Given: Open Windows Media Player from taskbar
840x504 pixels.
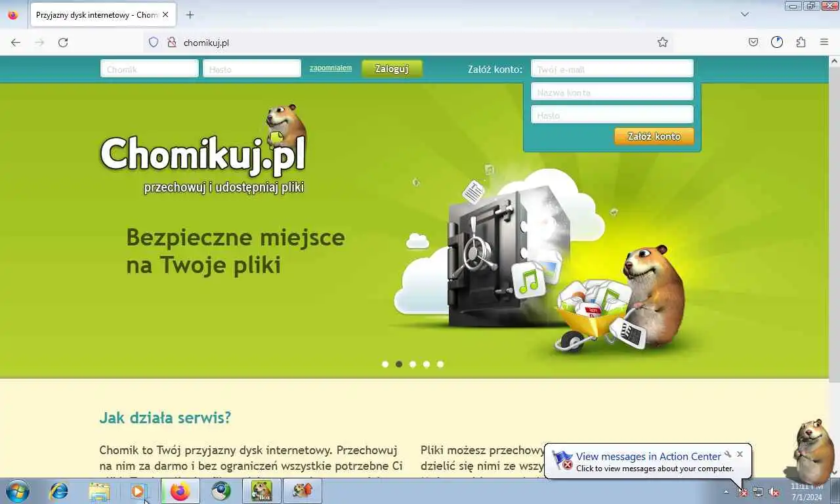Looking at the screenshot, I should 138,491.
